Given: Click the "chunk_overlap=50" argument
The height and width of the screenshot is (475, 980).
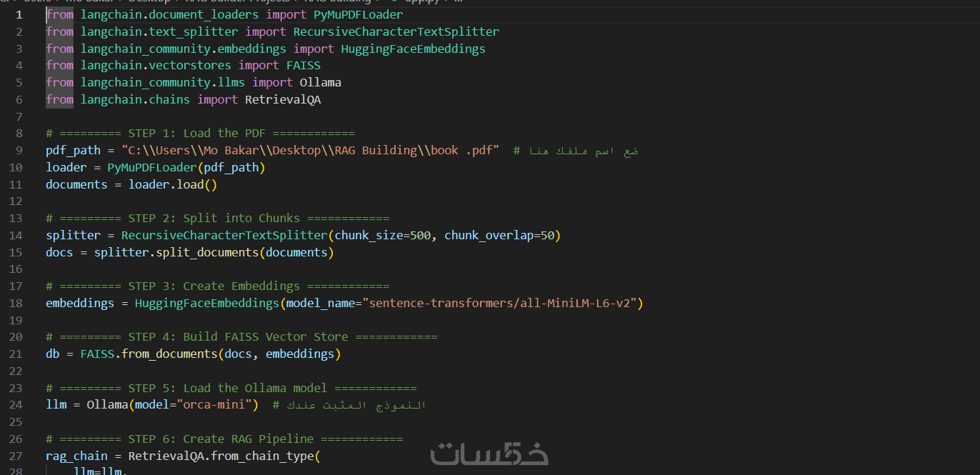Looking at the screenshot, I should tap(499, 235).
